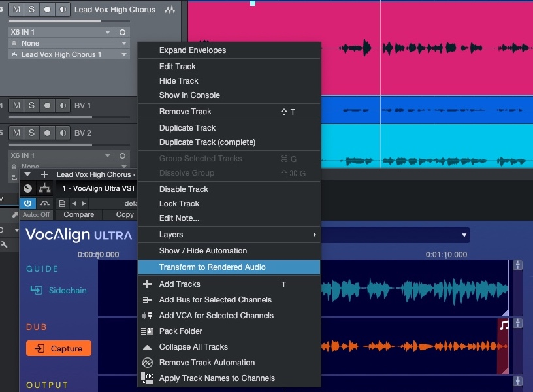
Task: Arm record on BV 2 track
Action: click(47, 133)
